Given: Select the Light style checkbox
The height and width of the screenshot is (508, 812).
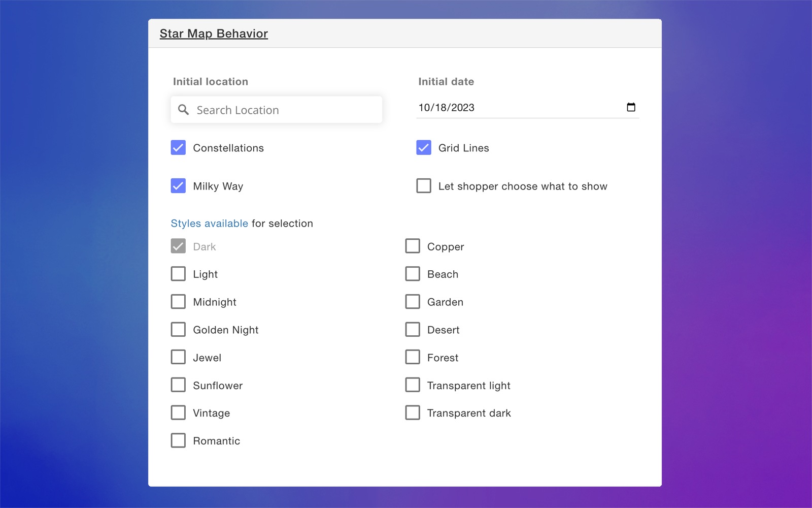Looking at the screenshot, I should click(x=178, y=274).
